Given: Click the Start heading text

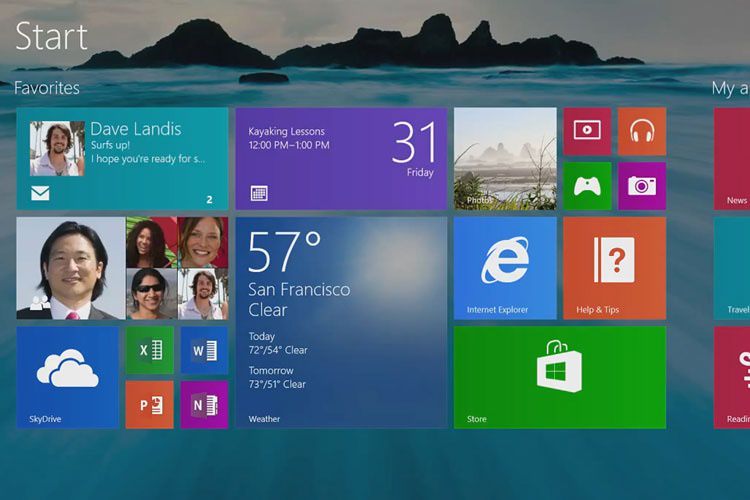Looking at the screenshot, I should pyautogui.click(x=52, y=36).
